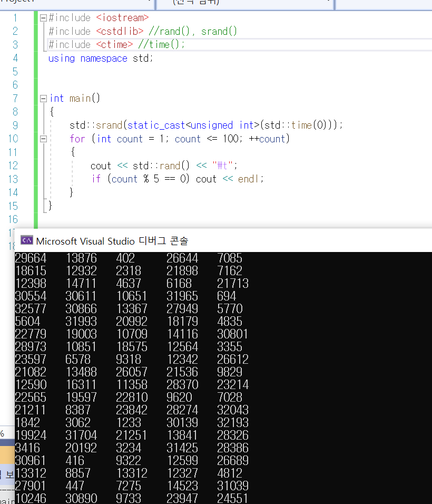
Task: Click line number 4 in the gutter
Action: tap(15, 58)
